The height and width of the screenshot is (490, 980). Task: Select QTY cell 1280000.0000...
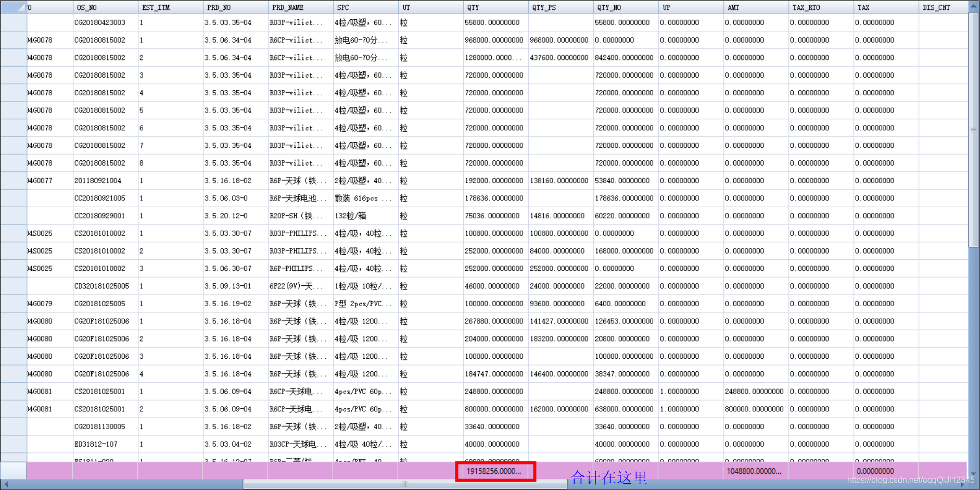pos(495,57)
